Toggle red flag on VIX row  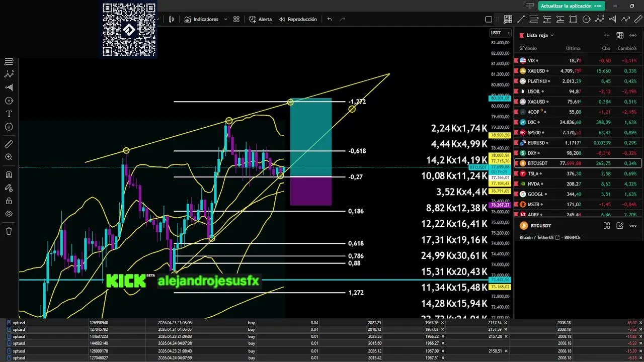pyautogui.click(x=516, y=60)
